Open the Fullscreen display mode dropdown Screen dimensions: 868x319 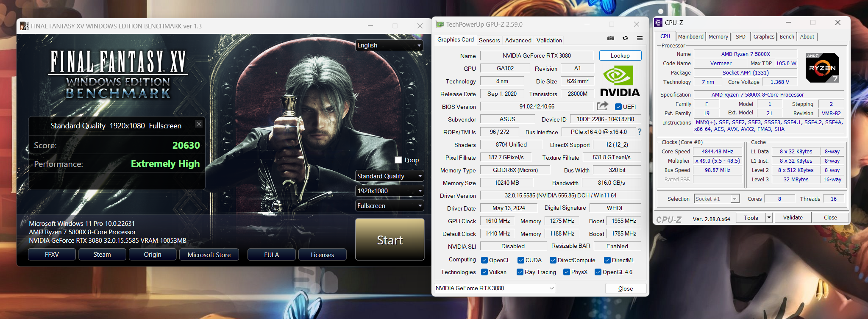tap(389, 205)
